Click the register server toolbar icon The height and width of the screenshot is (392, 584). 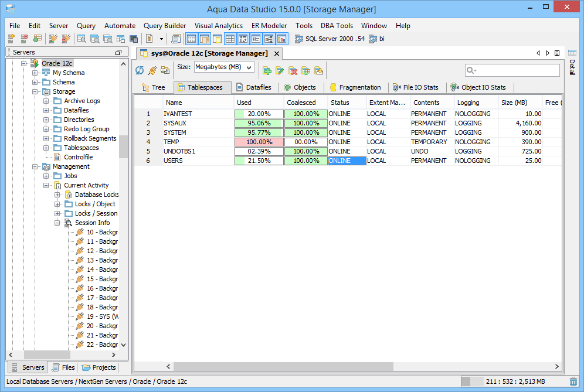point(11,38)
